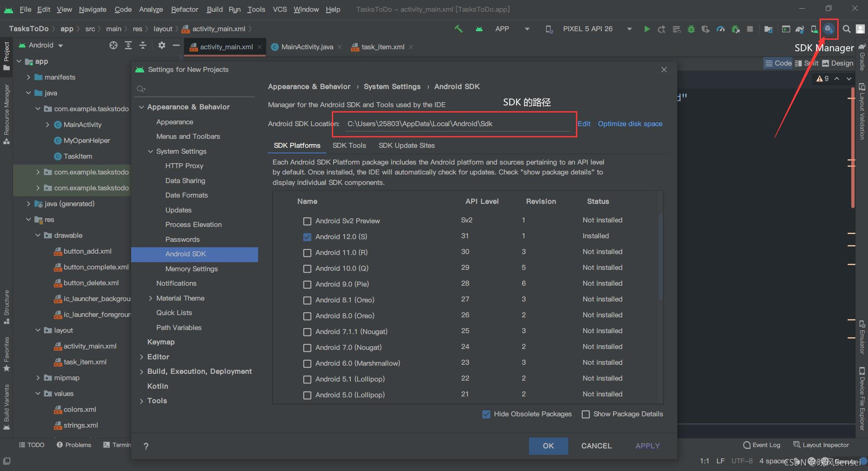The width and height of the screenshot is (868, 471).
Task: Sync Project with Gradle Files elephant icon
Action: click(x=800, y=29)
